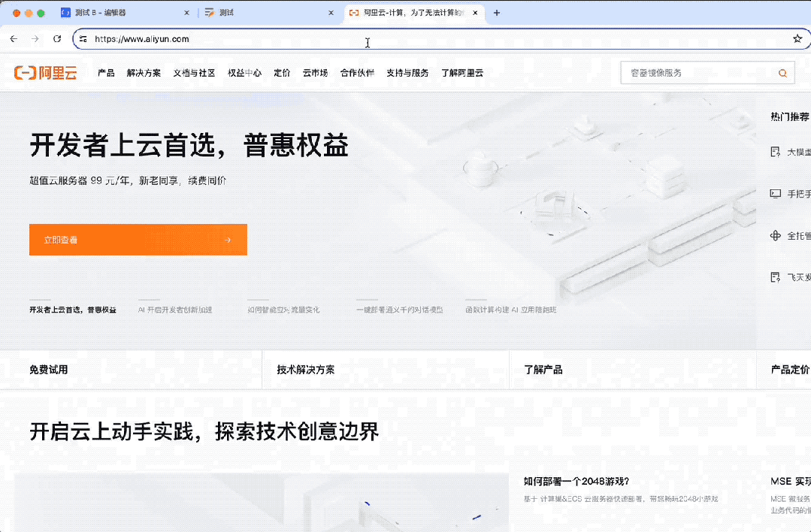Select the 如何智能应对流量变化 banner slide

(x=283, y=309)
